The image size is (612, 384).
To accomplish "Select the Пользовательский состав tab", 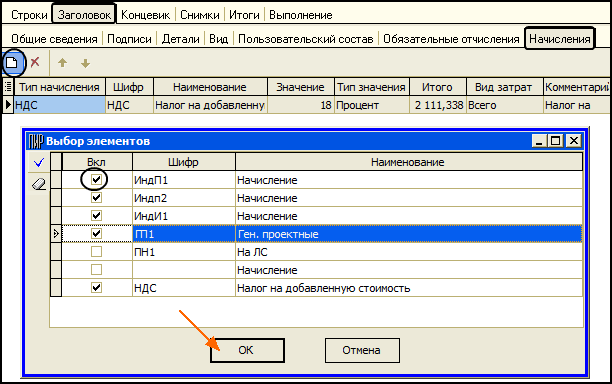I will (306, 39).
